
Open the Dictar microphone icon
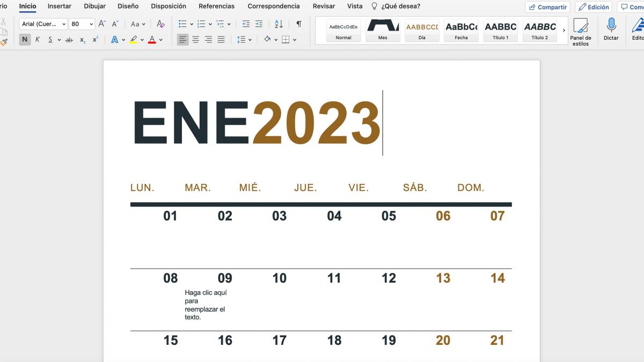[x=610, y=26]
